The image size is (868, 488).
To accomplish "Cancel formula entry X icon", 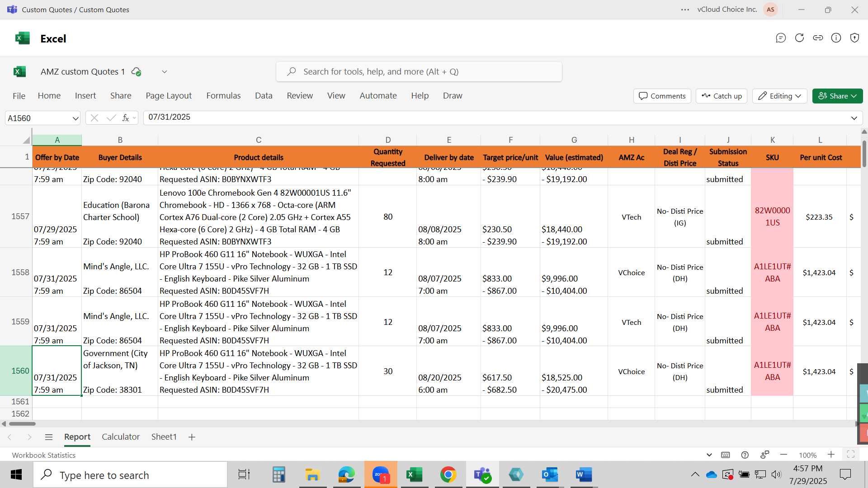I will (94, 118).
